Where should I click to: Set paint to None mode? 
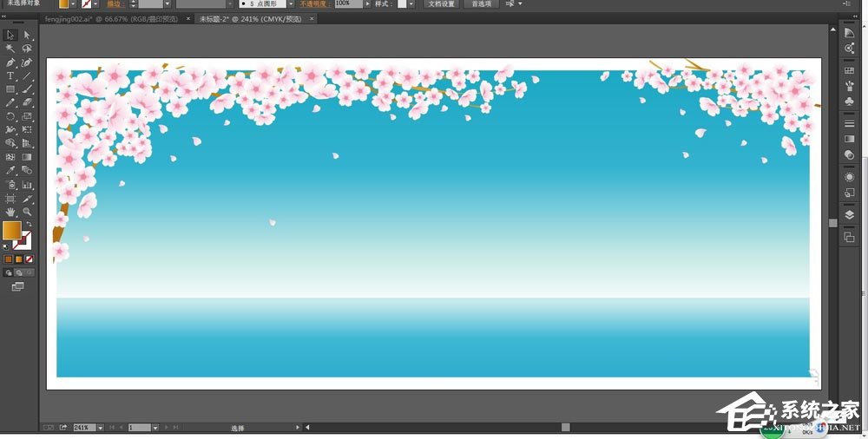click(x=30, y=259)
